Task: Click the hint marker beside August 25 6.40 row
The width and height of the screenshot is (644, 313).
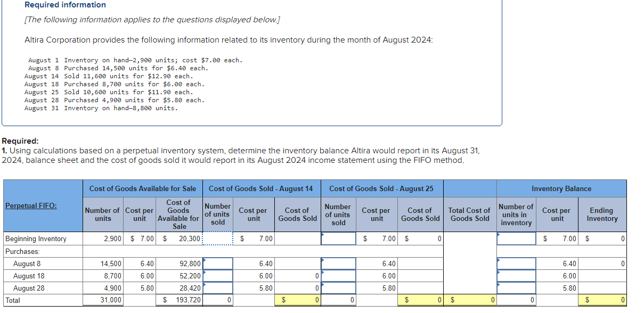Action: click(x=322, y=259)
